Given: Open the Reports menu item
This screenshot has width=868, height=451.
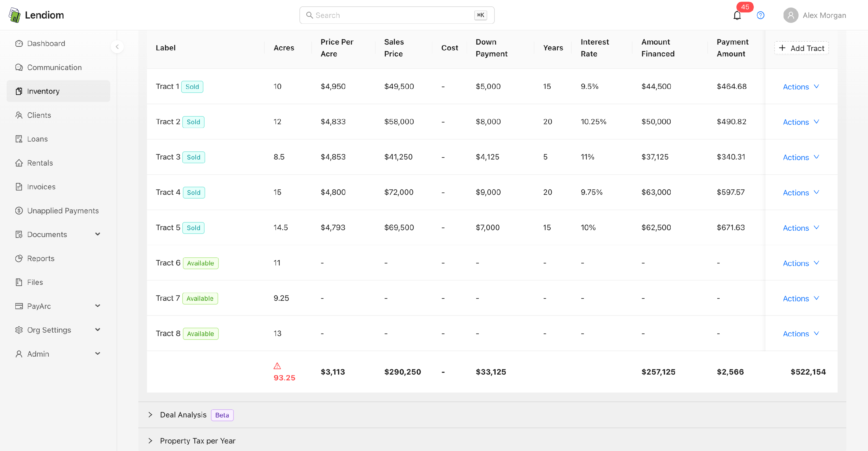Looking at the screenshot, I should click(x=58, y=258).
